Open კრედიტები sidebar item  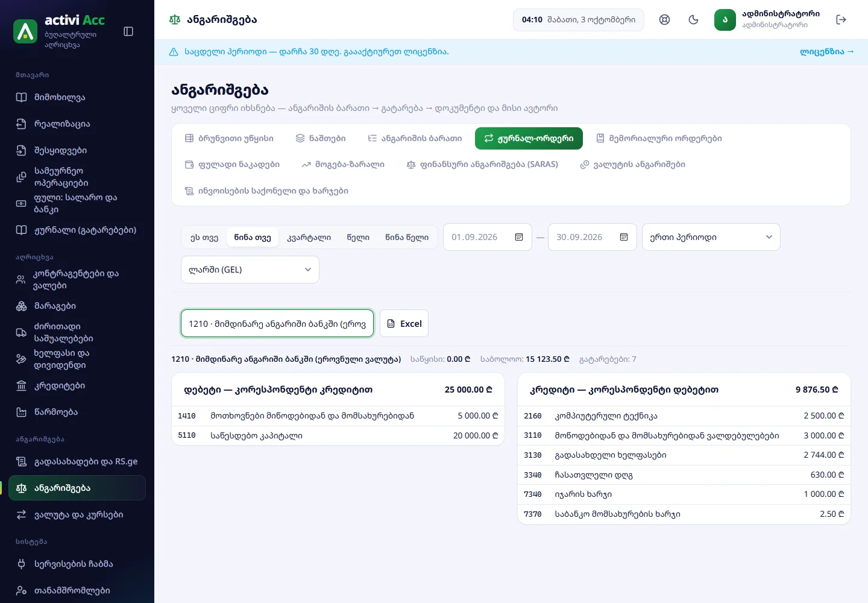tap(77, 385)
